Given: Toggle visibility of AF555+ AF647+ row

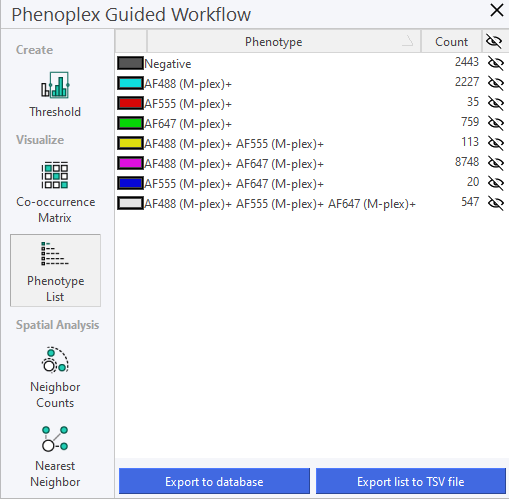Looking at the screenshot, I should [x=496, y=183].
